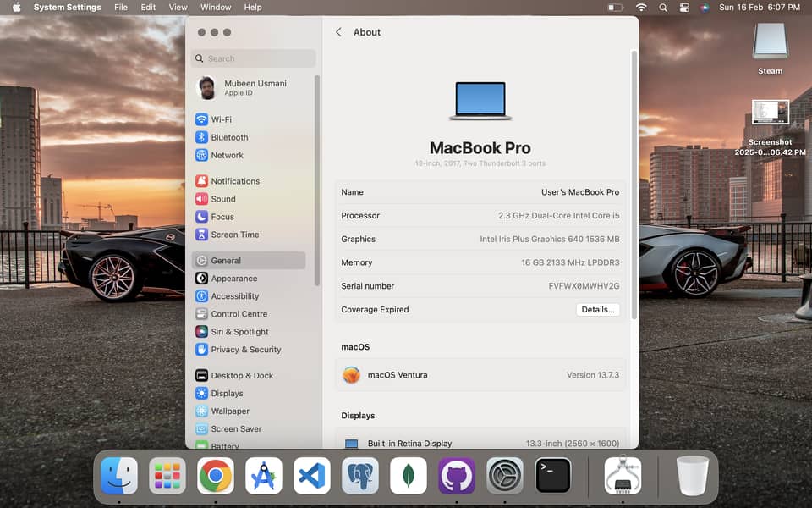The height and width of the screenshot is (508, 812).
Task: Open Bluetooth settings in sidebar
Action: pos(222,137)
